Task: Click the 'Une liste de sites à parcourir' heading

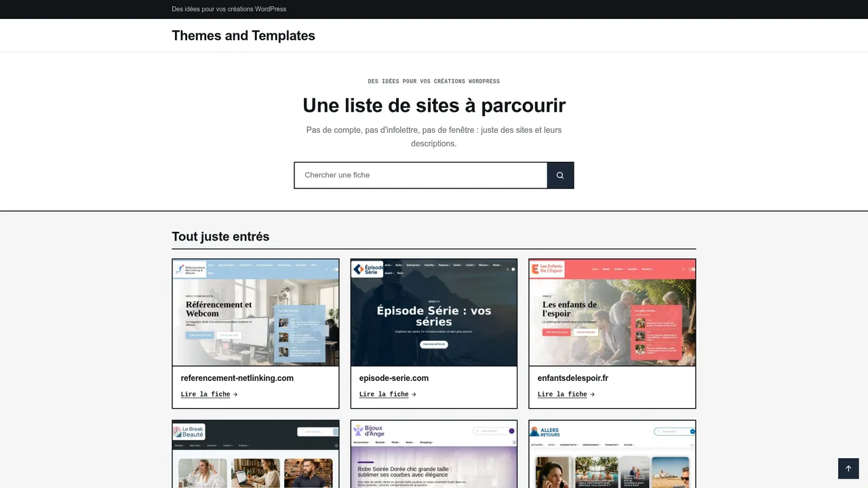Action: pyautogui.click(x=434, y=105)
